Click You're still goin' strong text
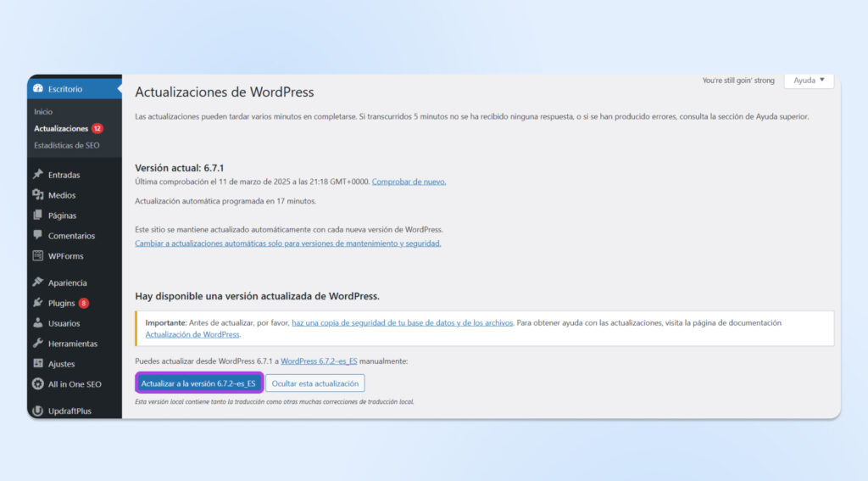The image size is (868, 481). click(x=738, y=81)
